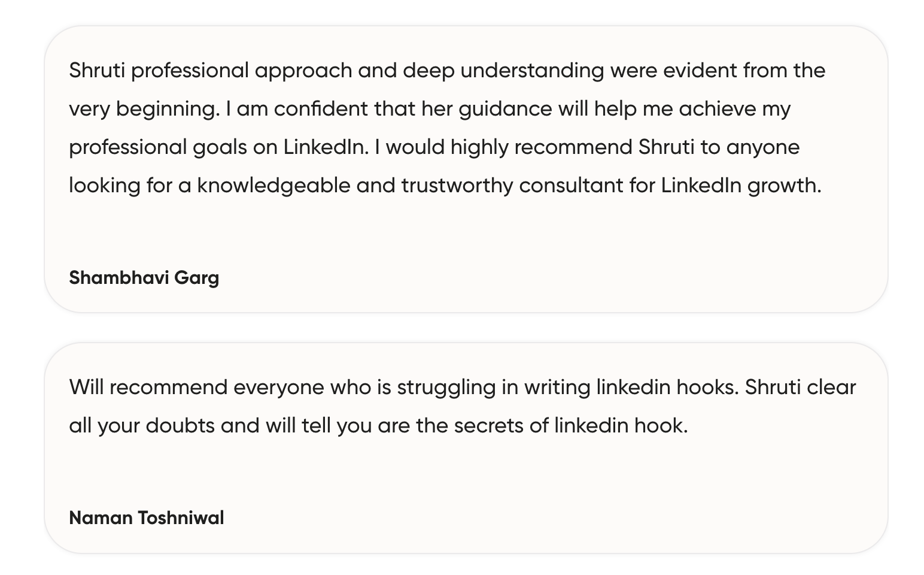Select the Shambhavi Garg testimonial card
924x575 pixels.
pyautogui.click(x=466, y=169)
